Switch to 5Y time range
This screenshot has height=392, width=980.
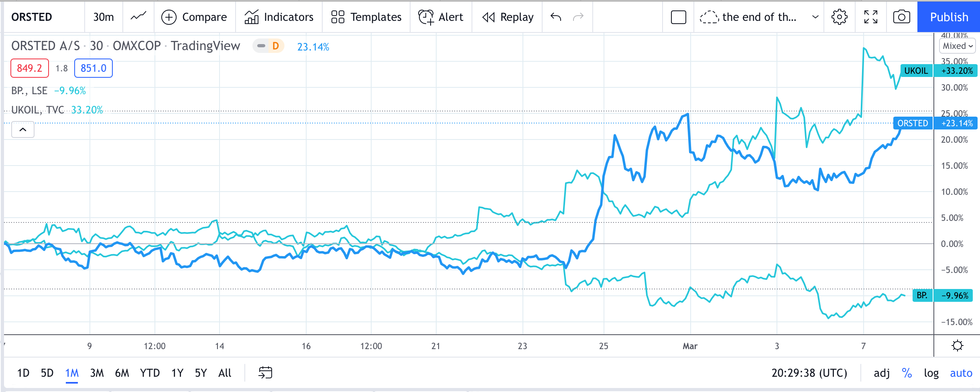pyautogui.click(x=201, y=373)
